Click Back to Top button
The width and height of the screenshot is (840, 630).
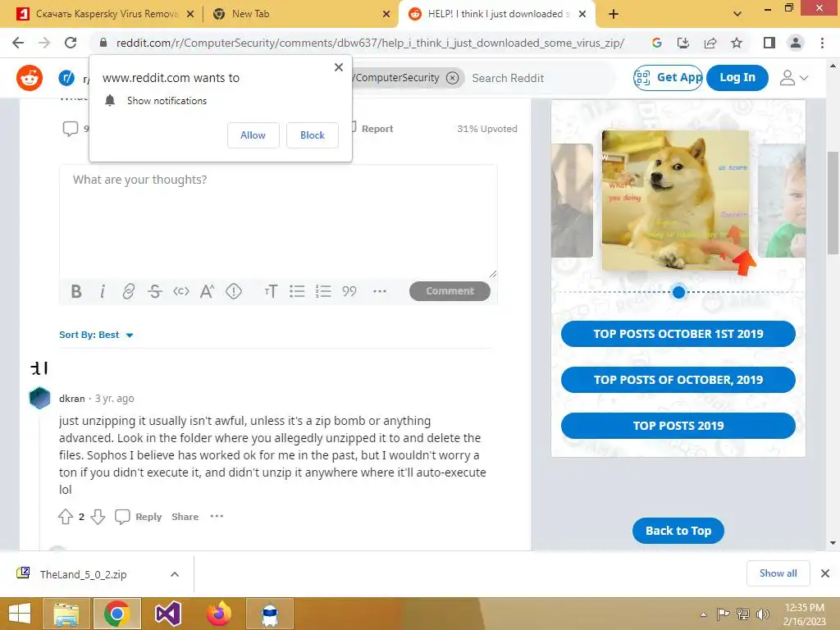point(678,531)
